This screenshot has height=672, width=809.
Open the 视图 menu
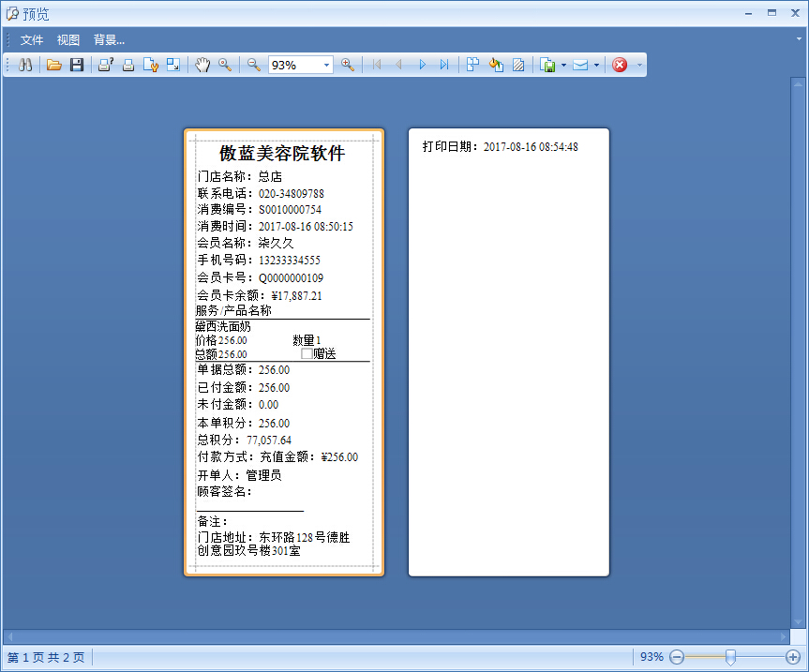coord(67,39)
